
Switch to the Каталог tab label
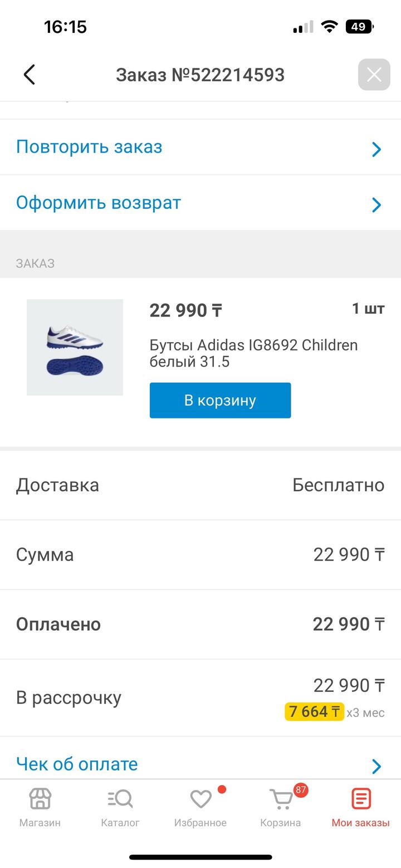point(120,823)
